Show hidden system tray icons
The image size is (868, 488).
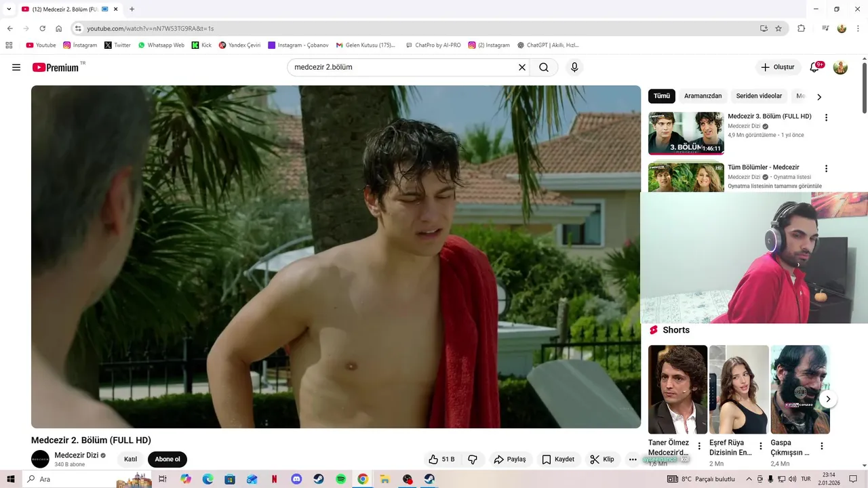(x=749, y=479)
